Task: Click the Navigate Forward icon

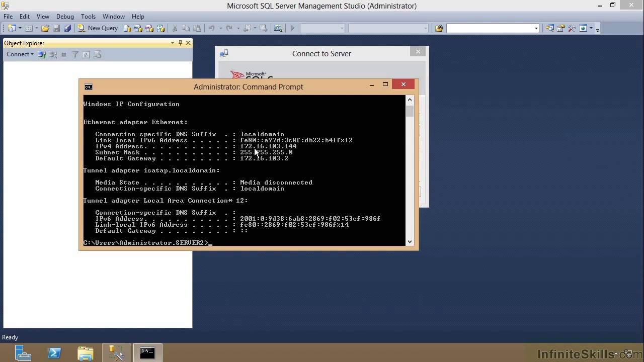Action: click(263, 29)
